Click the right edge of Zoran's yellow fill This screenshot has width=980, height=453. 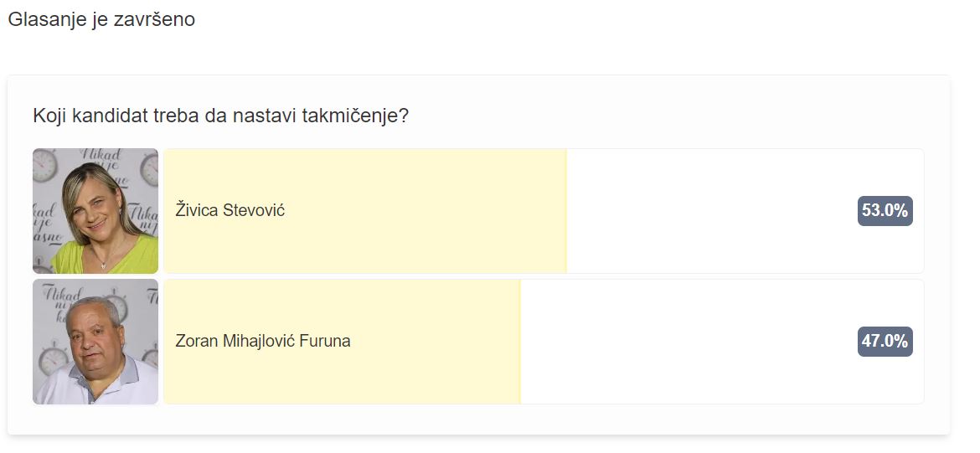pyautogui.click(x=520, y=342)
